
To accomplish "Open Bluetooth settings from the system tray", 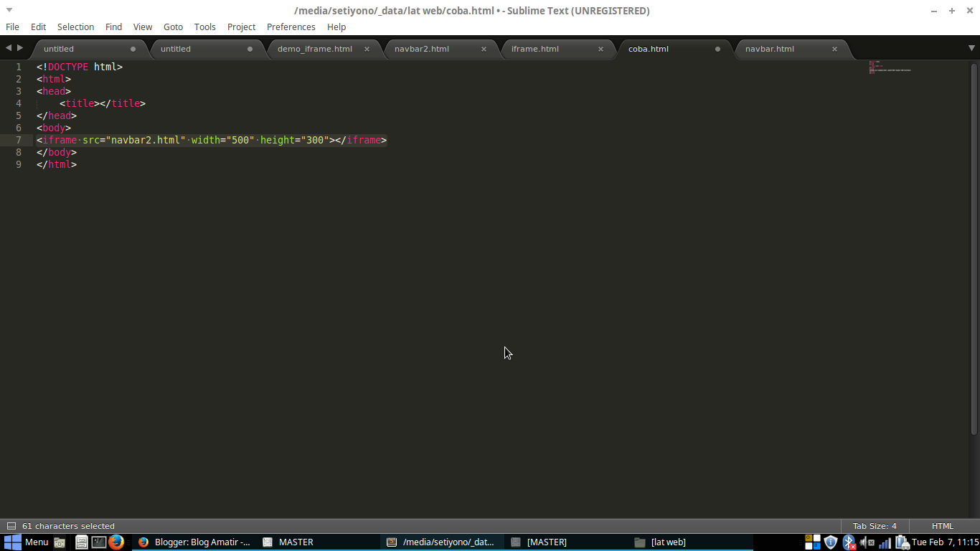I will tap(848, 542).
